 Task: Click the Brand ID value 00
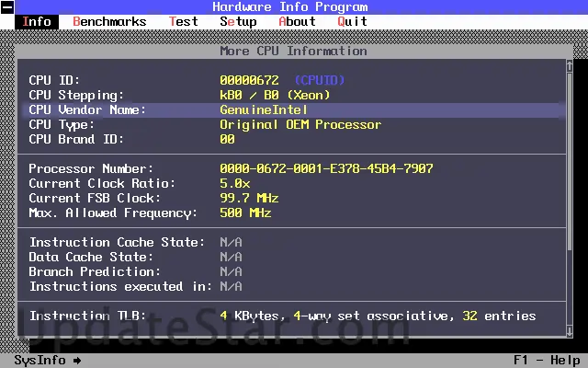228,139
